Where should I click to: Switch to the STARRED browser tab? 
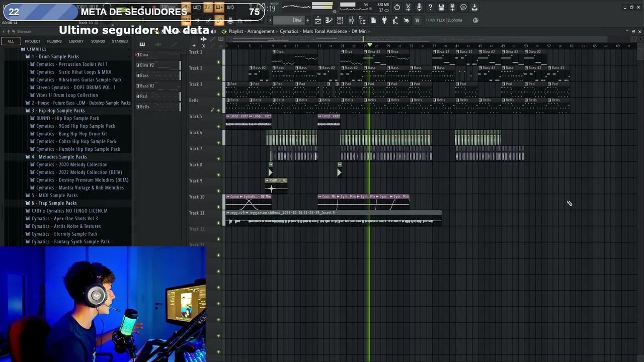[120, 41]
